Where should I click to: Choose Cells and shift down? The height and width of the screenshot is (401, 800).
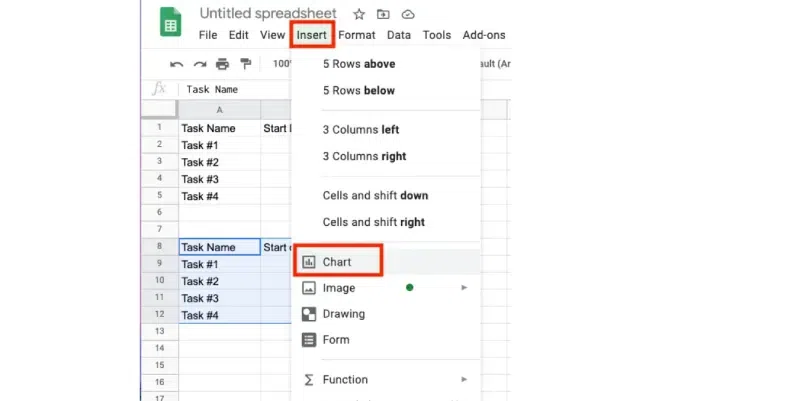(375, 196)
